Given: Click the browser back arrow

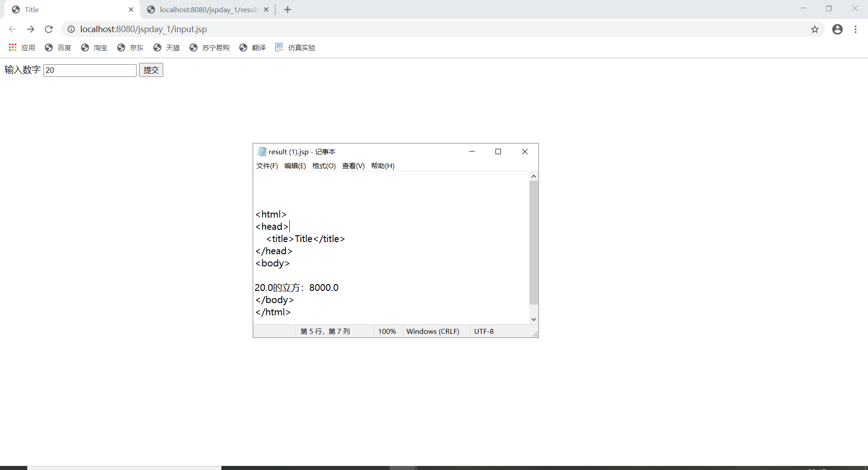Looking at the screenshot, I should pos(12,29).
